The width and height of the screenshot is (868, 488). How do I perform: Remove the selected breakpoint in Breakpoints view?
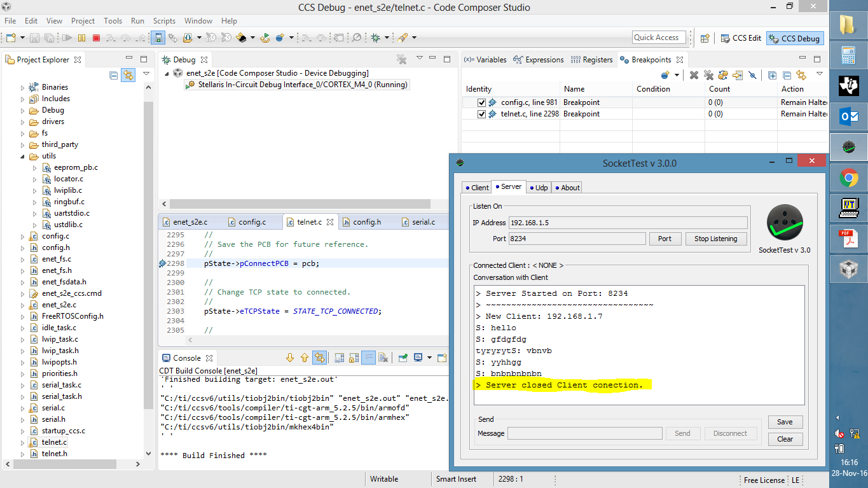click(x=694, y=75)
